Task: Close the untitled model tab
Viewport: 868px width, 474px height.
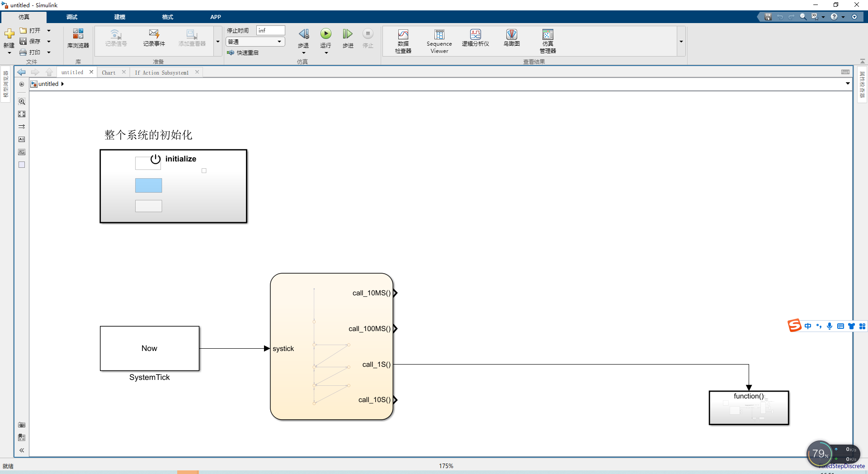Action: tap(91, 72)
